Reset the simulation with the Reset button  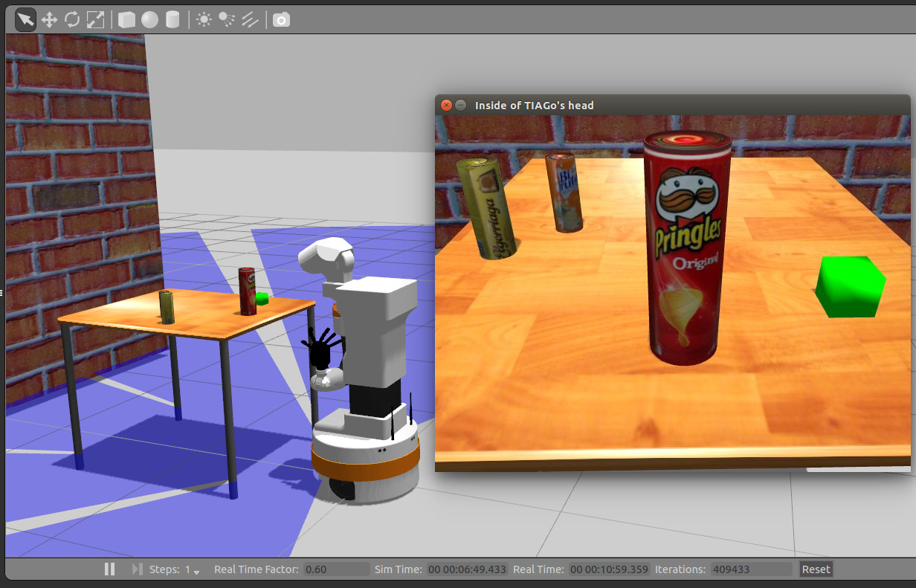pos(816,569)
